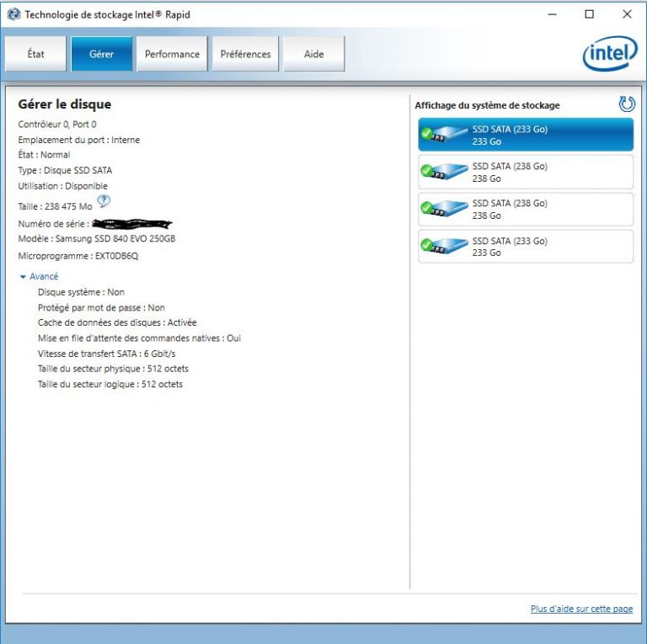Switch to the Performance tab

point(172,54)
